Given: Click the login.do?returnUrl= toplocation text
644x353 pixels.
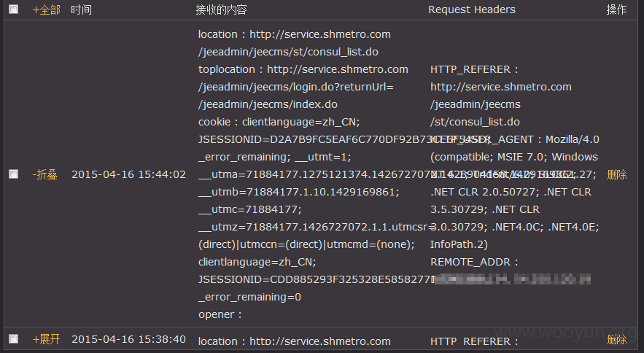Looking at the screenshot, I should 295,87.
